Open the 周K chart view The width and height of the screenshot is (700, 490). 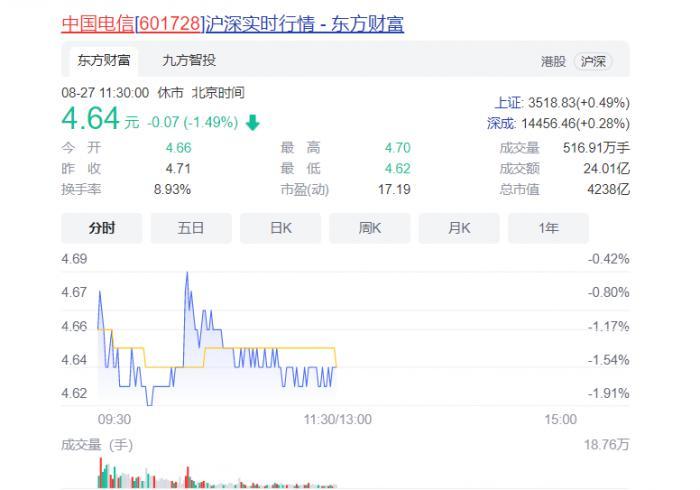point(370,228)
